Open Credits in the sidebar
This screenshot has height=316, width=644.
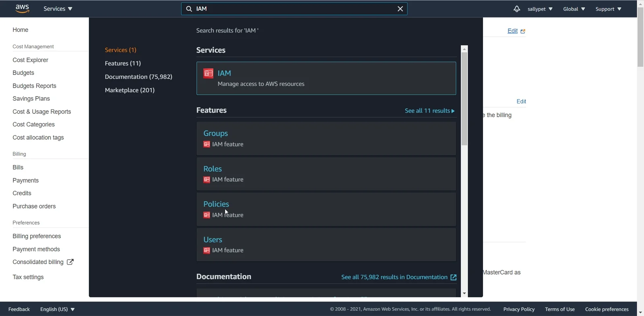(x=22, y=193)
